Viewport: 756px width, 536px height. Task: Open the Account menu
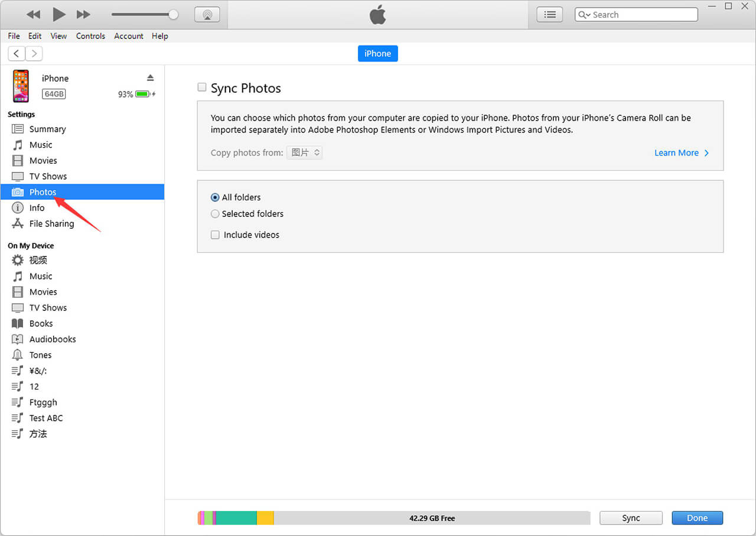click(x=129, y=36)
